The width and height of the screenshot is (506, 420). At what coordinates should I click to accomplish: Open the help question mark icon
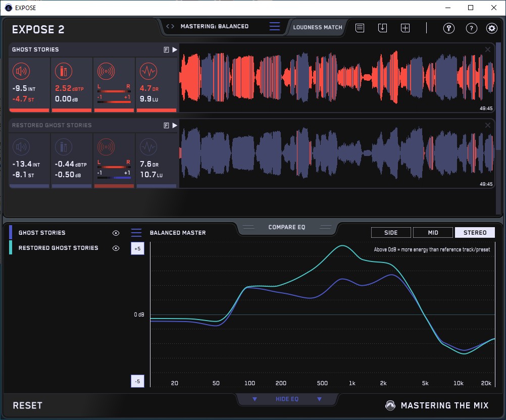[471, 28]
